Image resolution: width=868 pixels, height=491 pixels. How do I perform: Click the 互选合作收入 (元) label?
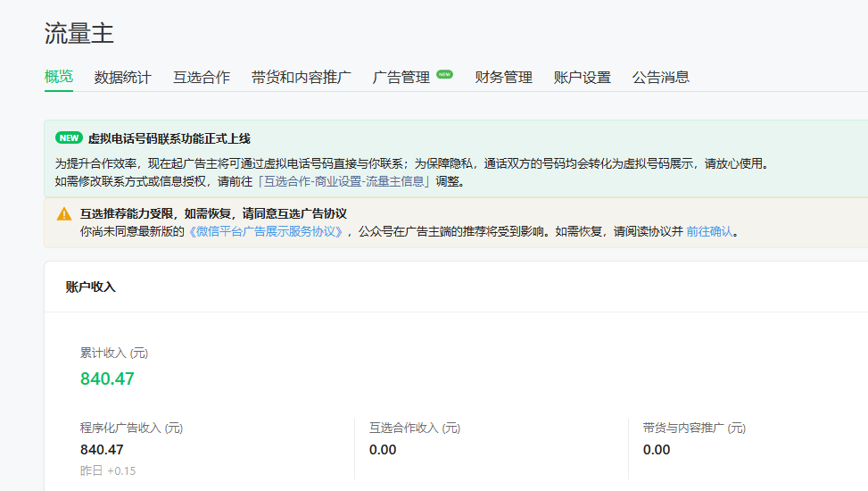415,428
